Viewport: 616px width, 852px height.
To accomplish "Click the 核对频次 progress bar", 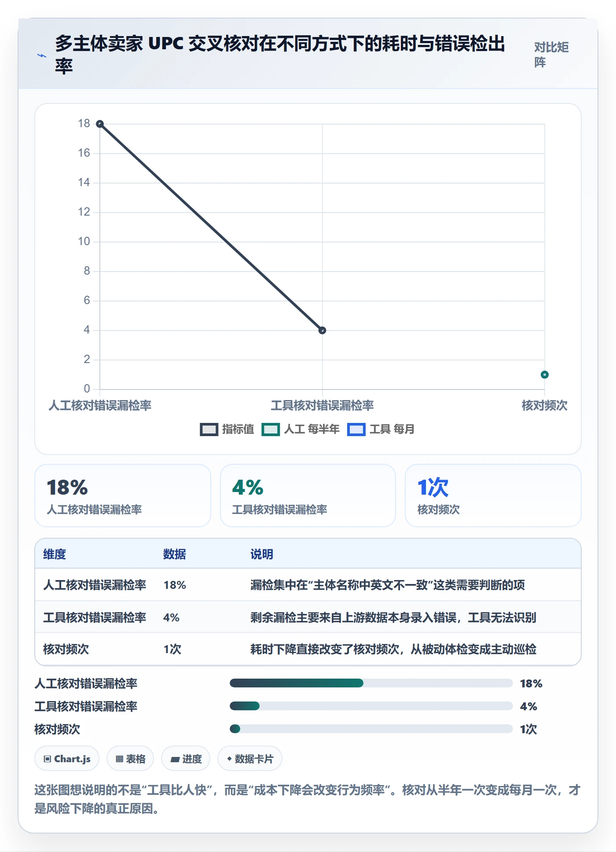I will pyautogui.click(x=371, y=729).
